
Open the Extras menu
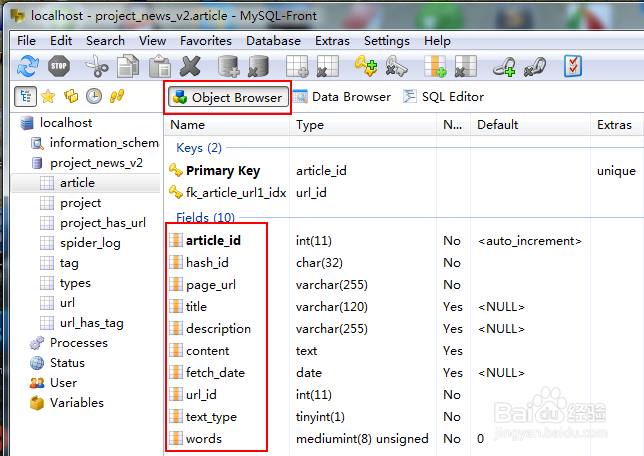coord(332,41)
